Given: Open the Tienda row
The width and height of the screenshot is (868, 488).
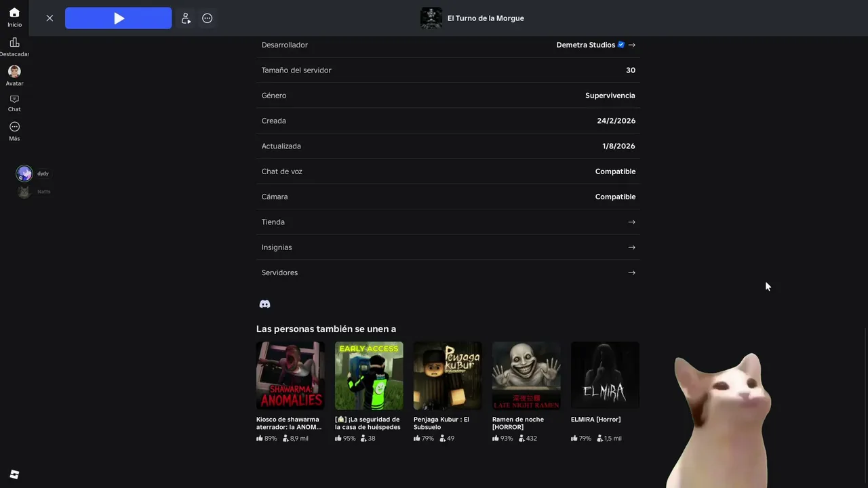Looking at the screenshot, I should point(448,222).
